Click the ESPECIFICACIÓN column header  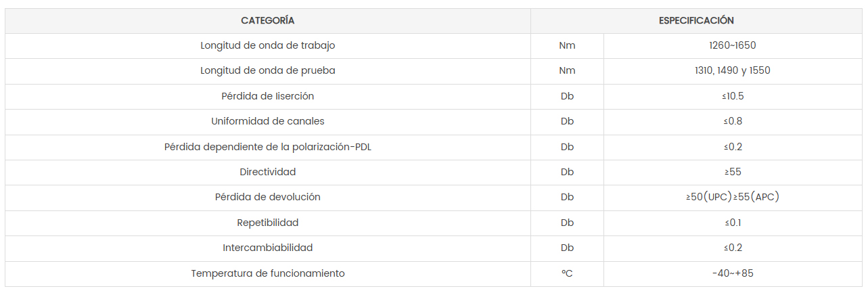click(696, 21)
